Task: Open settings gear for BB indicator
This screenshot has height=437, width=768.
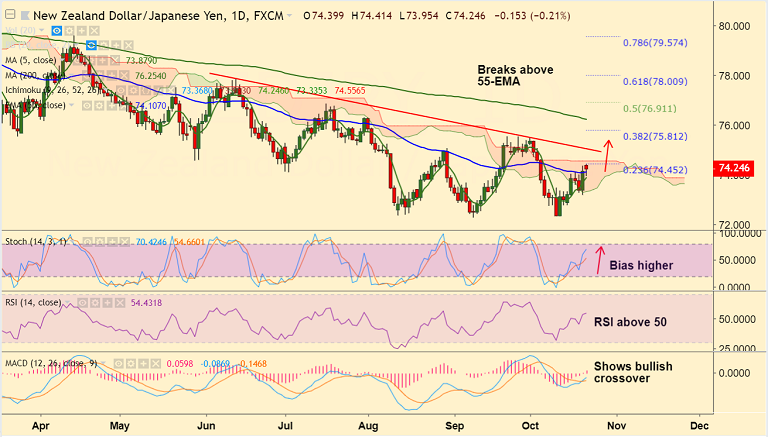Action: pyautogui.click(x=104, y=45)
